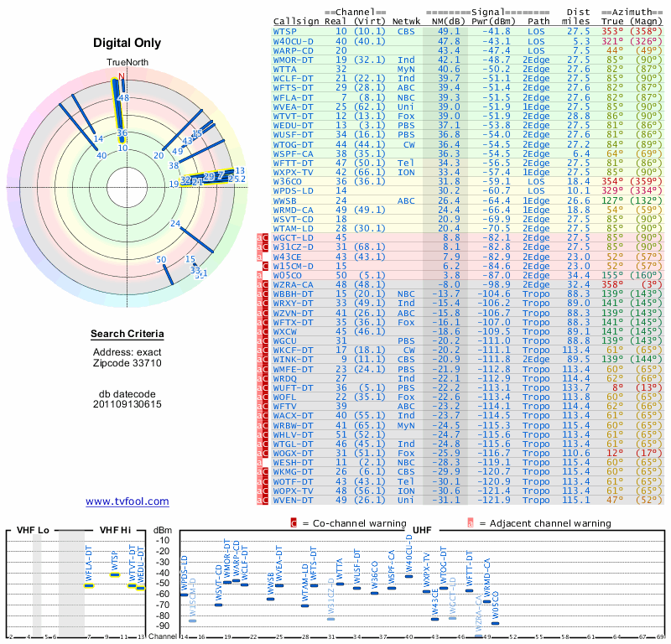Screen dimensions: 671x644
Task: Click callsign WPDS-LD
Action: point(293,191)
